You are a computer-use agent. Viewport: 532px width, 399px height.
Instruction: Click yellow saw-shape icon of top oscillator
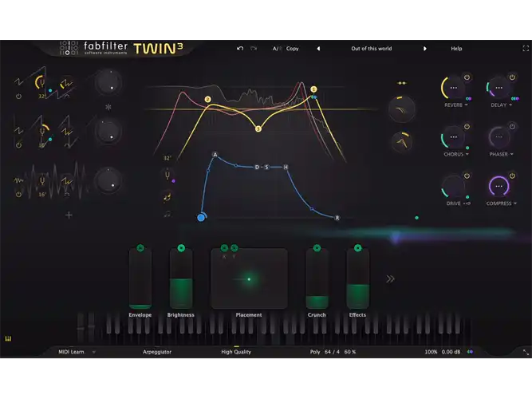coord(66,84)
